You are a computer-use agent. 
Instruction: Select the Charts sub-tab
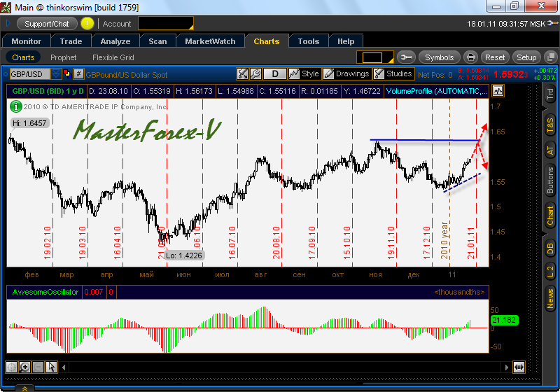point(23,57)
